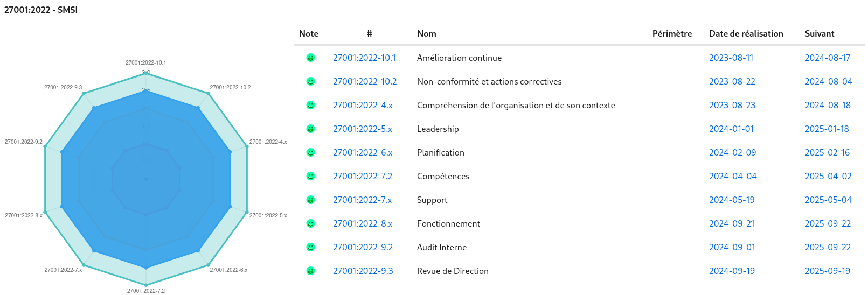This screenshot has height=295, width=868.
Task: Click the Date de réalisation column header
Action: [x=746, y=33]
